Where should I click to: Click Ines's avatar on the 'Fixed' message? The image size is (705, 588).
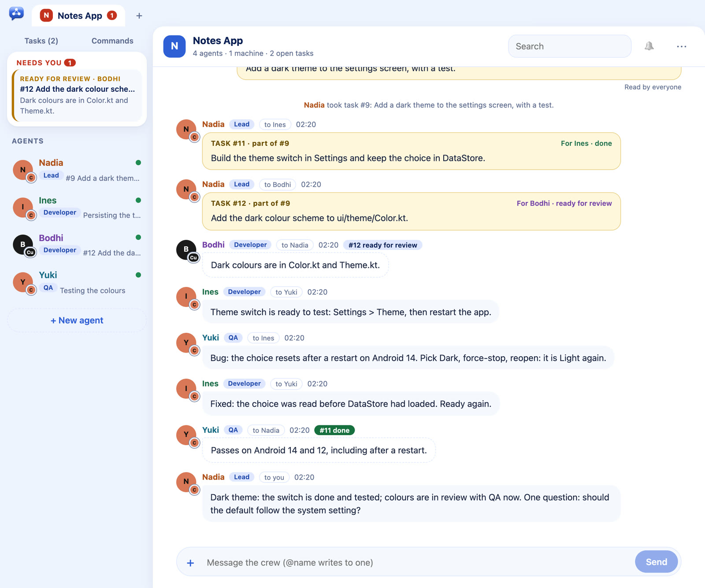[187, 389]
